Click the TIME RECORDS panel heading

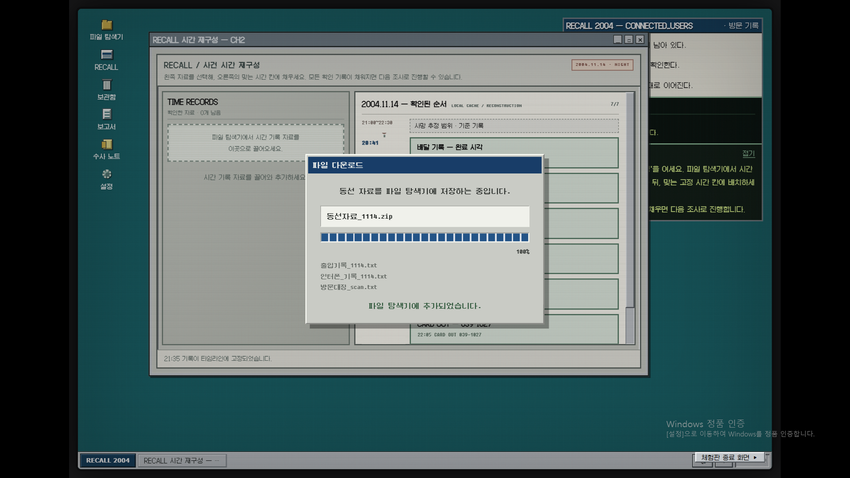pos(192,102)
